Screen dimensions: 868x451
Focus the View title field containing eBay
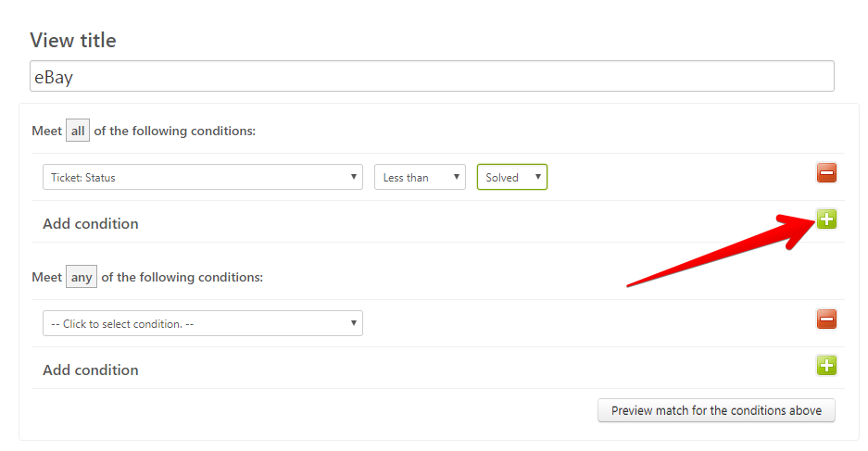432,76
